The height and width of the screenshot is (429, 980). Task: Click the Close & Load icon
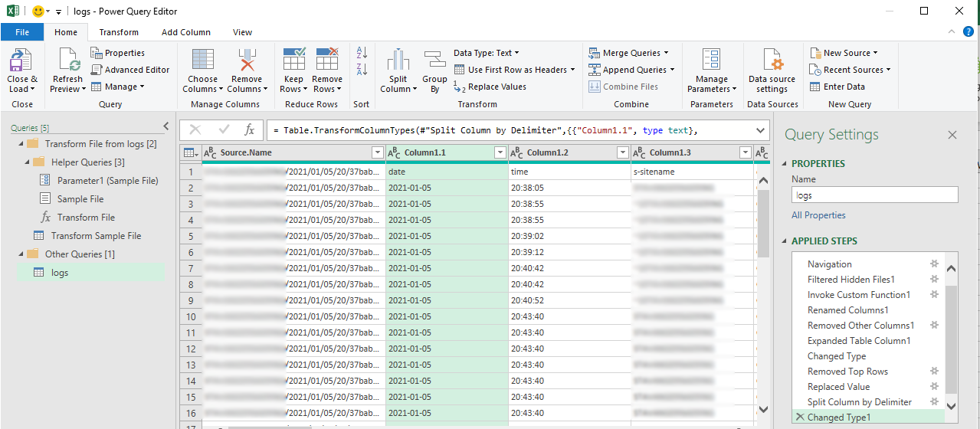click(21, 61)
